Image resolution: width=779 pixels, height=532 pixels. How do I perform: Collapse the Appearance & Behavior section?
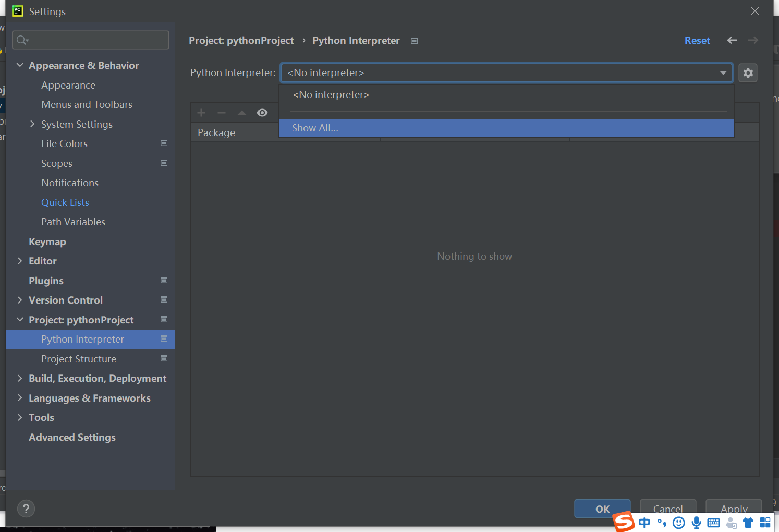tap(20, 65)
